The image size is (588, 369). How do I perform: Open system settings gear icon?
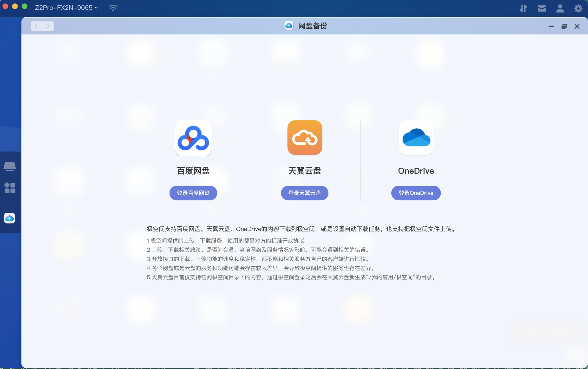tap(578, 8)
